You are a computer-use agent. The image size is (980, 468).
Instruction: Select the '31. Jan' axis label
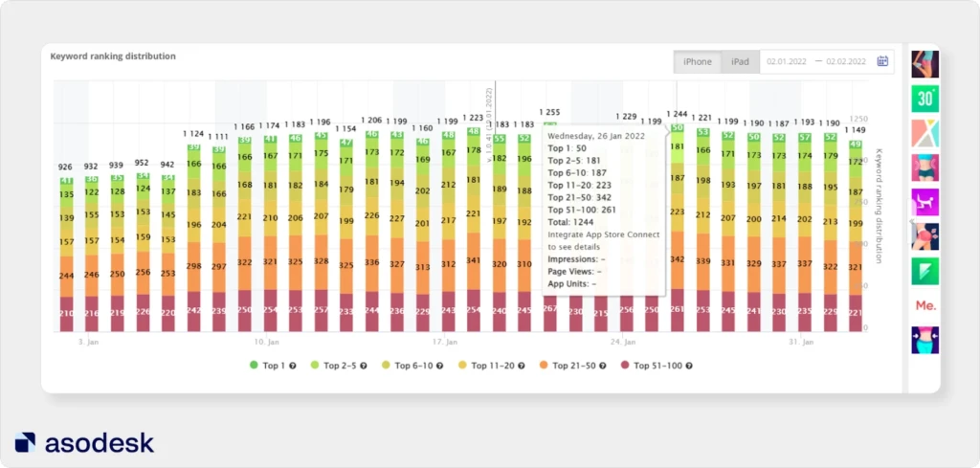tap(801, 342)
